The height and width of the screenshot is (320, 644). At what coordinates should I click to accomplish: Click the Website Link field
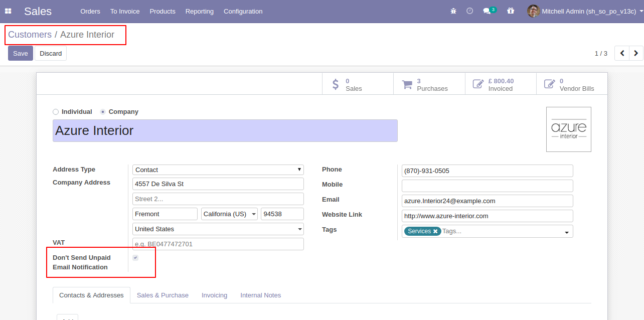(x=488, y=216)
